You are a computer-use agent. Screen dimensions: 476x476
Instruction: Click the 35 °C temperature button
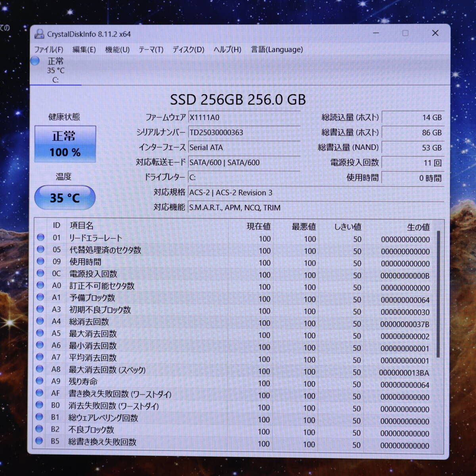(x=65, y=198)
